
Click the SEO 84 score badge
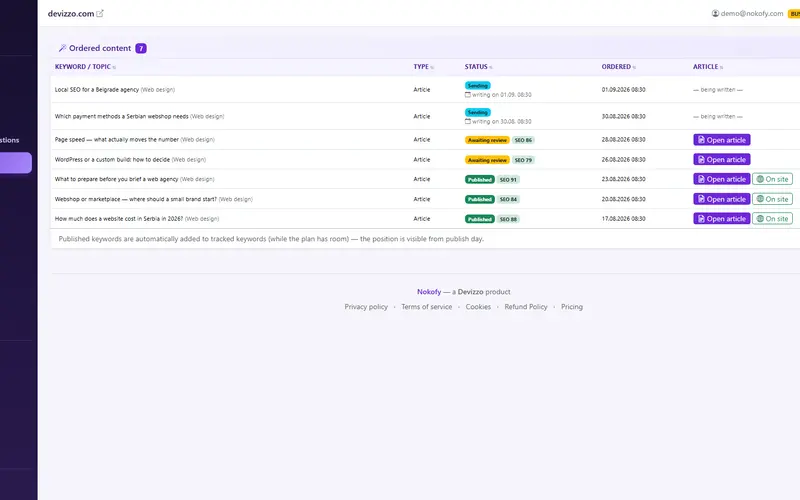click(508, 199)
